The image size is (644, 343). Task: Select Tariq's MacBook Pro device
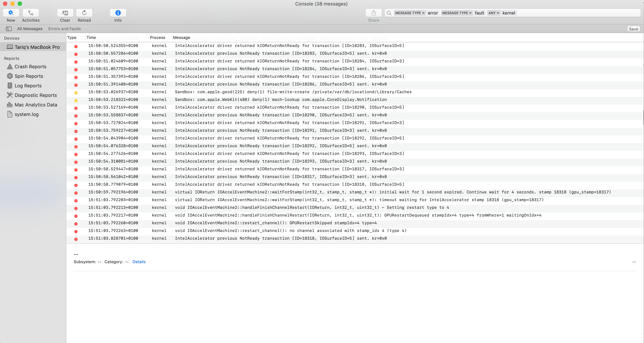33,47
